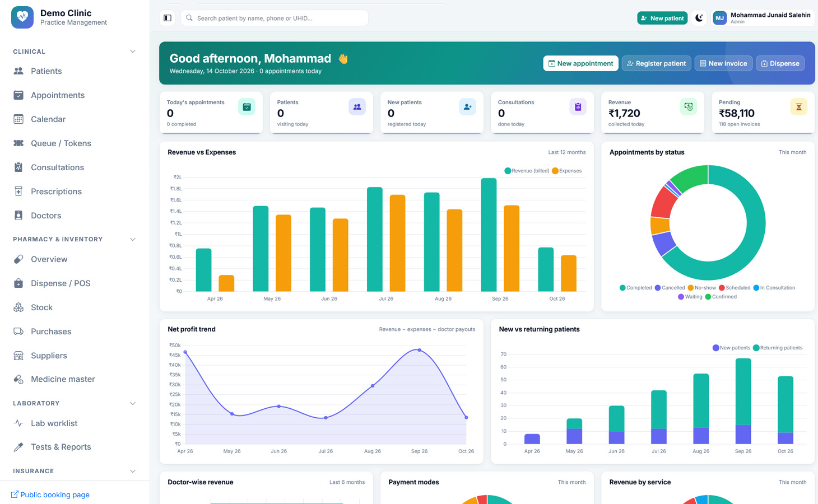Toggle Returning patients legend entry

pyautogui.click(x=778, y=348)
